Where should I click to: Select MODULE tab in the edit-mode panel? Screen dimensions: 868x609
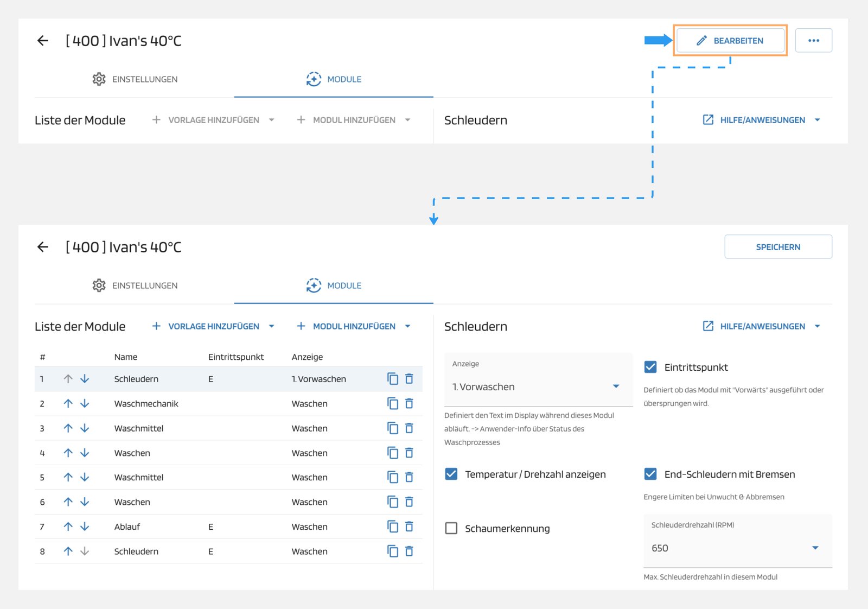click(334, 286)
